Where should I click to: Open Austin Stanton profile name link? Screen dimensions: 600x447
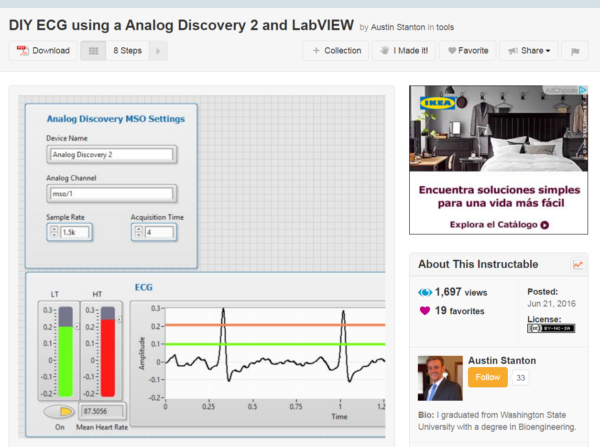point(502,361)
